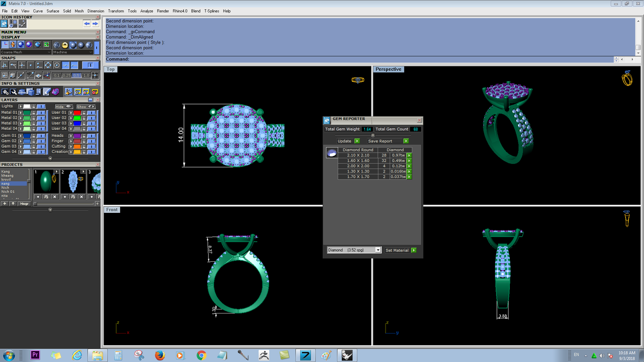Open the Diamond (3.52 spg) material dropdown

(x=354, y=250)
